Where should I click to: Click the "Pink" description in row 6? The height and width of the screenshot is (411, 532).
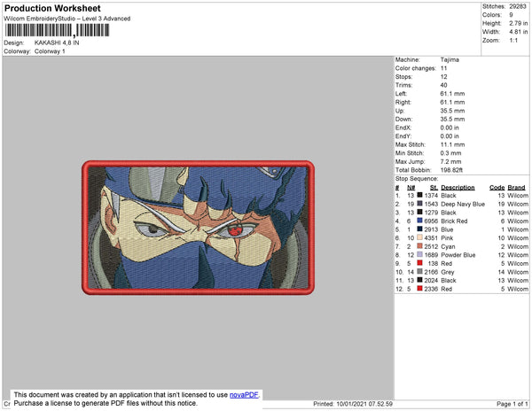pyautogui.click(x=447, y=238)
